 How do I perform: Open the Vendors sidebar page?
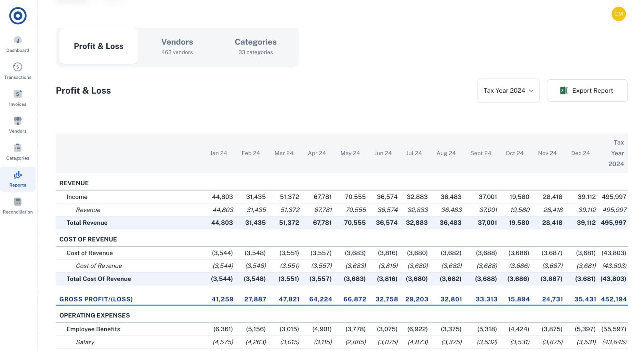click(x=18, y=125)
